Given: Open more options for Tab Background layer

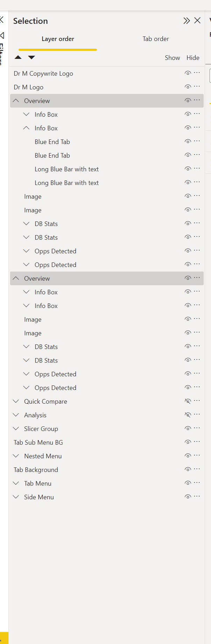Looking at the screenshot, I should tap(197, 468).
